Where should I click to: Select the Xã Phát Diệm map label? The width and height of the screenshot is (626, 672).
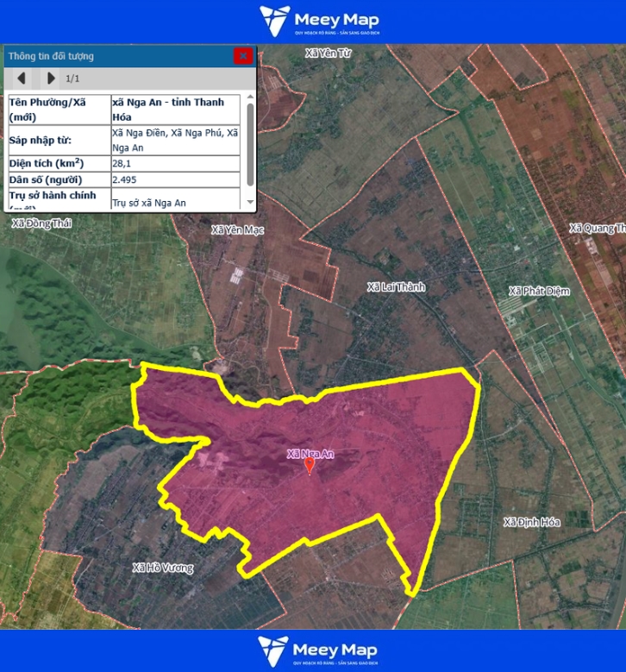click(x=539, y=291)
